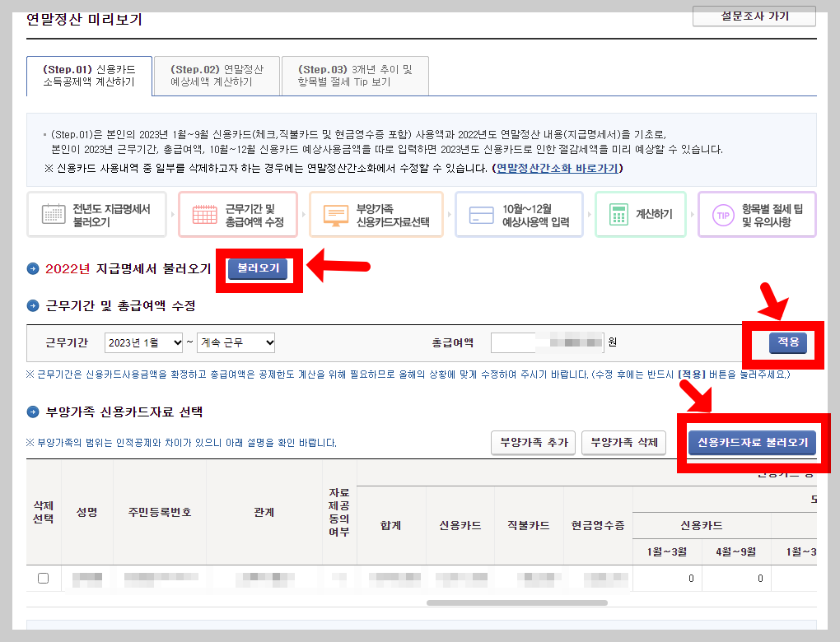Image resolution: width=840 pixels, height=642 pixels.
Task: Click the horizontal scrollbar under the table
Action: pyautogui.click(x=517, y=602)
